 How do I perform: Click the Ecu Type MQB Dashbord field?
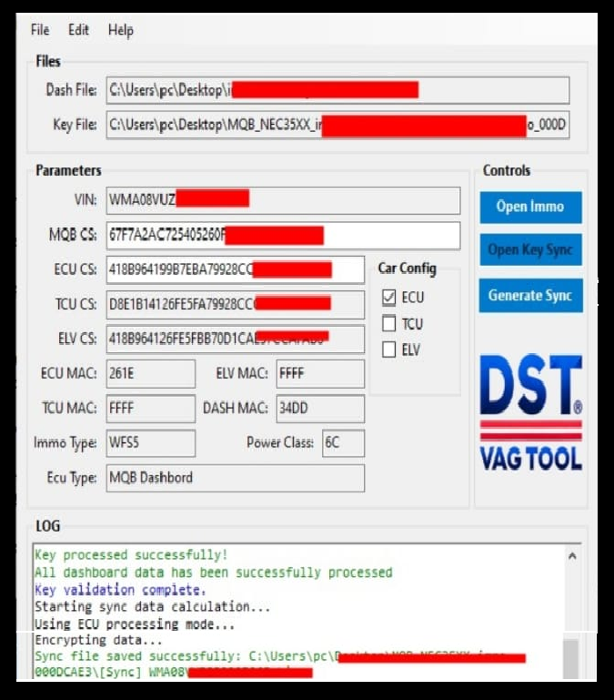click(x=235, y=478)
